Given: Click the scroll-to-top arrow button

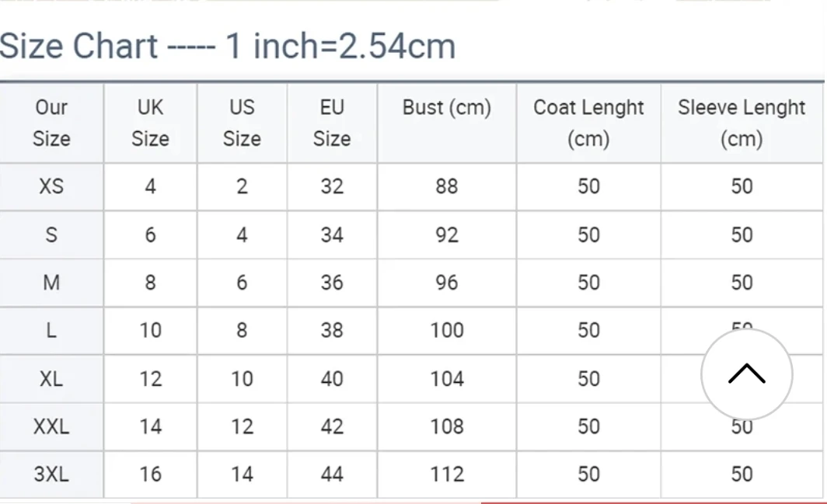Looking at the screenshot, I should tap(746, 374).
